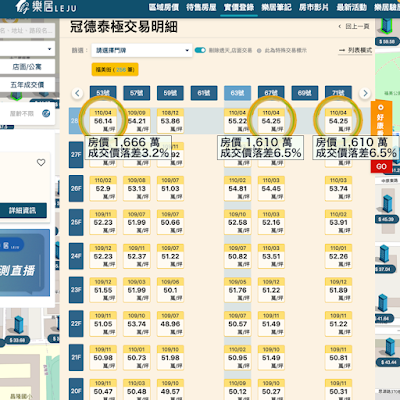Click the 26F price cell 53.74
This screenshot has height=400, width=400.
click(x=338, y=189)
